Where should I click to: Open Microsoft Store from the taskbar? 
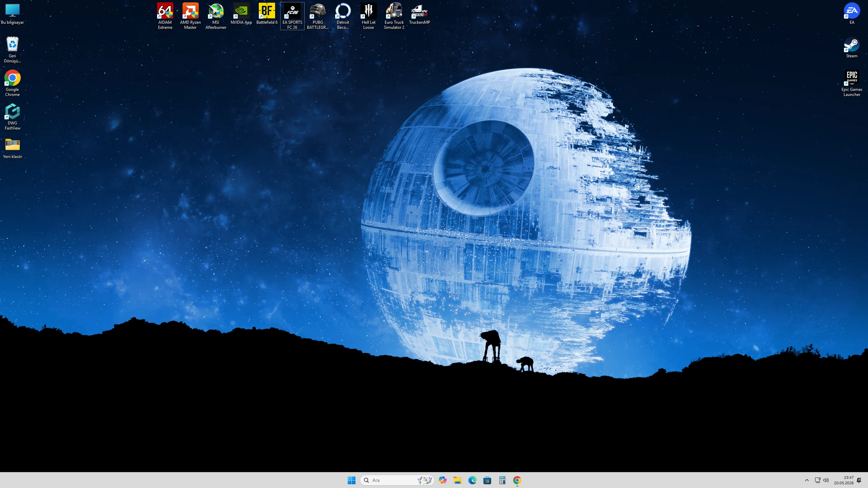(x=487, y=480)
